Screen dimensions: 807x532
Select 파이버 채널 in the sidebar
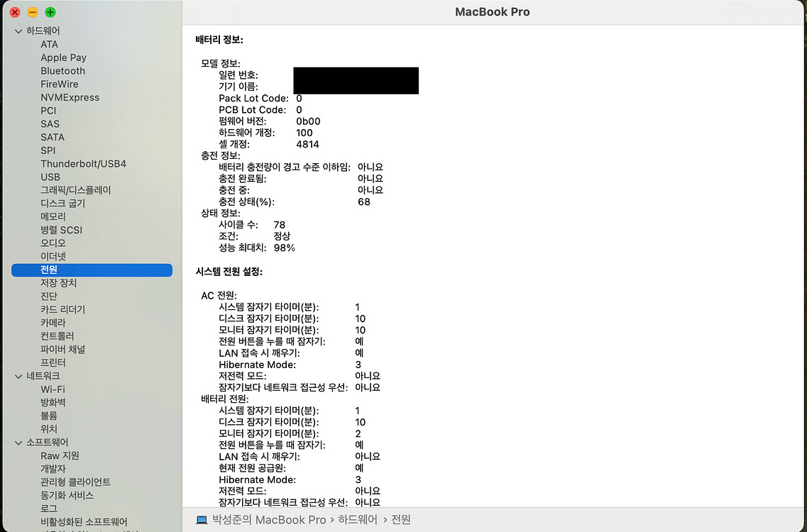62,350
